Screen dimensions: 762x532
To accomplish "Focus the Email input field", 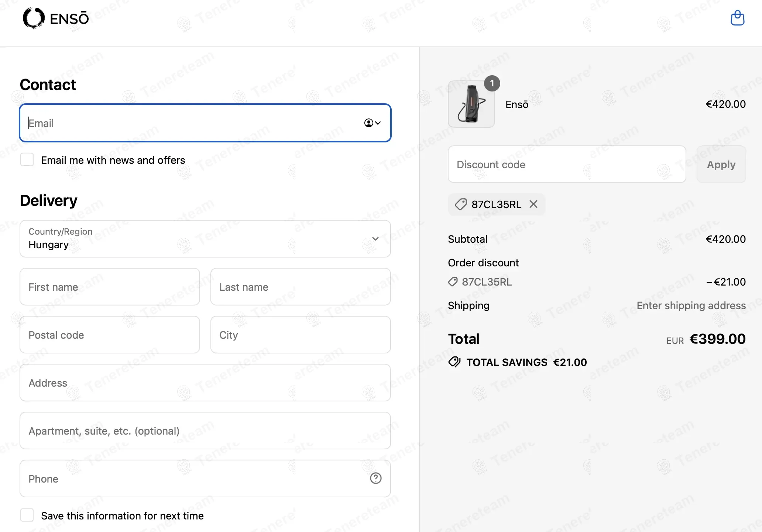I will click(x=205, y=123).
